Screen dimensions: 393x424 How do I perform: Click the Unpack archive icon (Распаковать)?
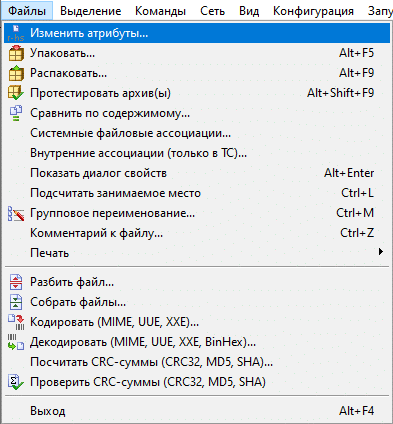[x=16, y=73]
